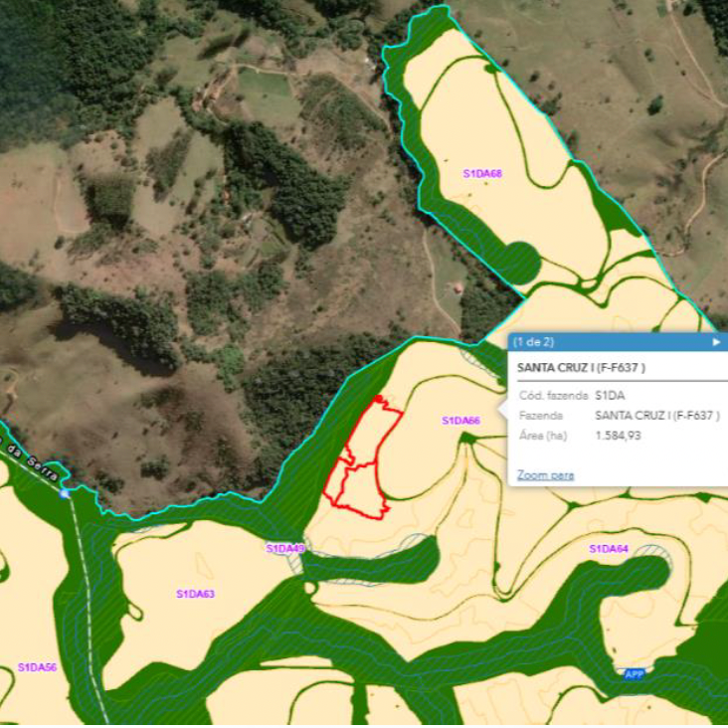Click the 'Fazenda' field value in popup
Viewport: 728px width, 728px height.
pos(656,416)
